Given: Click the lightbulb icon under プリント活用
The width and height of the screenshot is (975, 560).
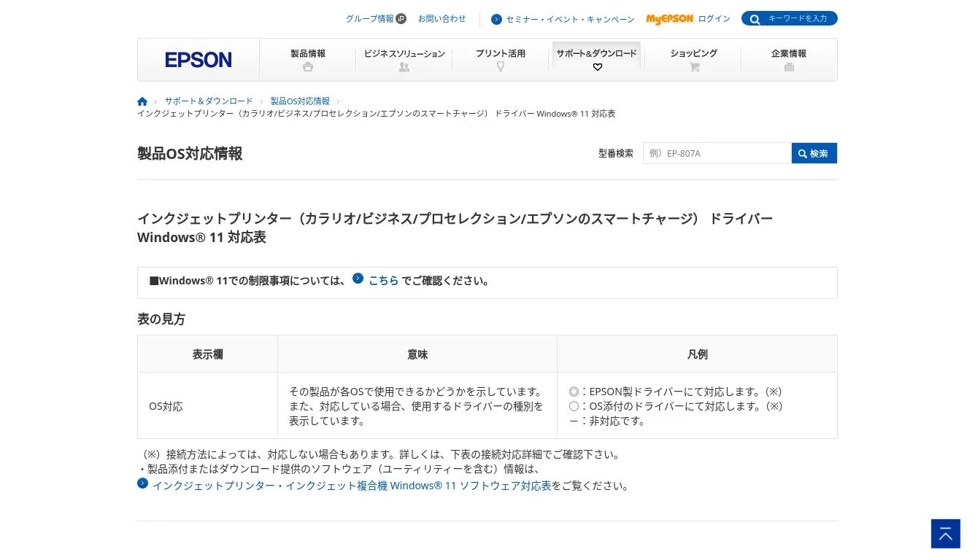Looking at the screenshot, I should click(501, 66).
